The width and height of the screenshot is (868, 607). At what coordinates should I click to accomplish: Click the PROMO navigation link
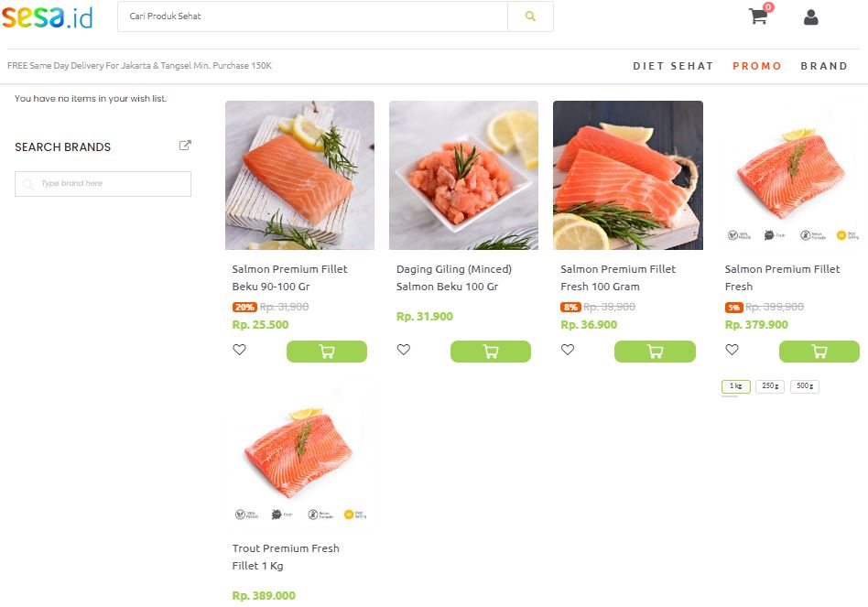point(757,65)
